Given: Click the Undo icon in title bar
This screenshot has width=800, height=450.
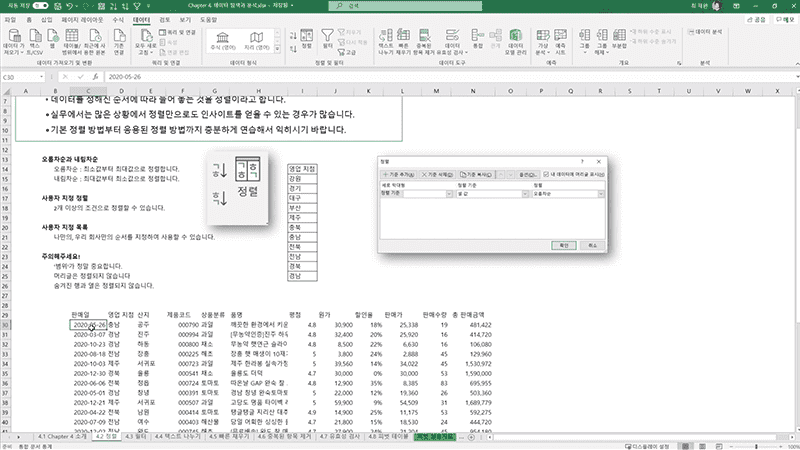Looking at the screenshot, I should pos(70,6).
